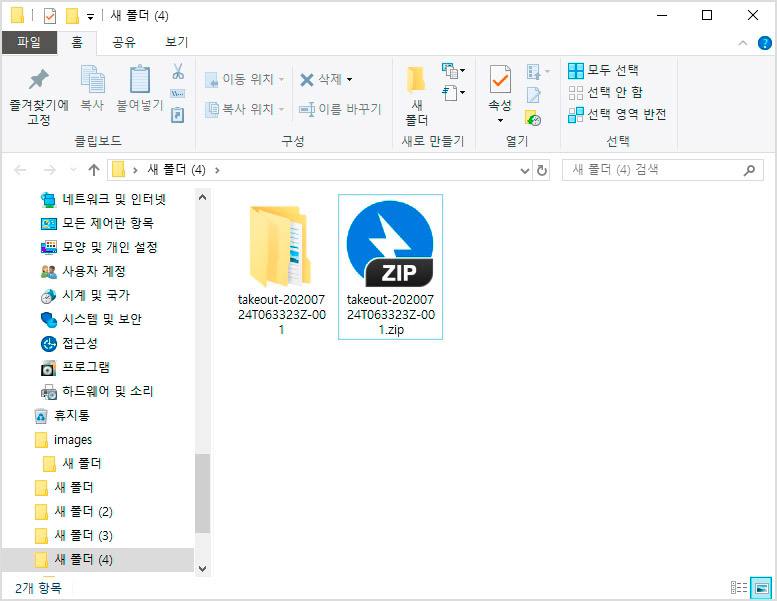777x601 pixels.
Task: Click the Properties icon in quick access toolbar
Action: (50, 16)
